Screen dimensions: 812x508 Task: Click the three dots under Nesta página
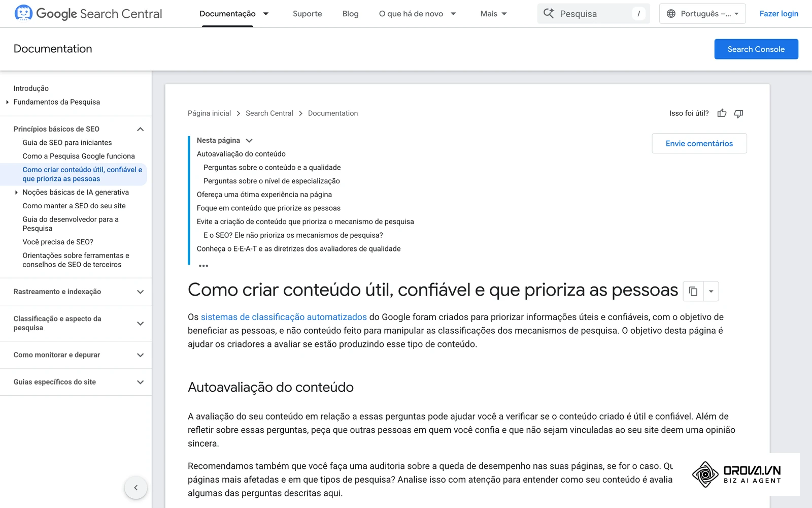(204, 266)
